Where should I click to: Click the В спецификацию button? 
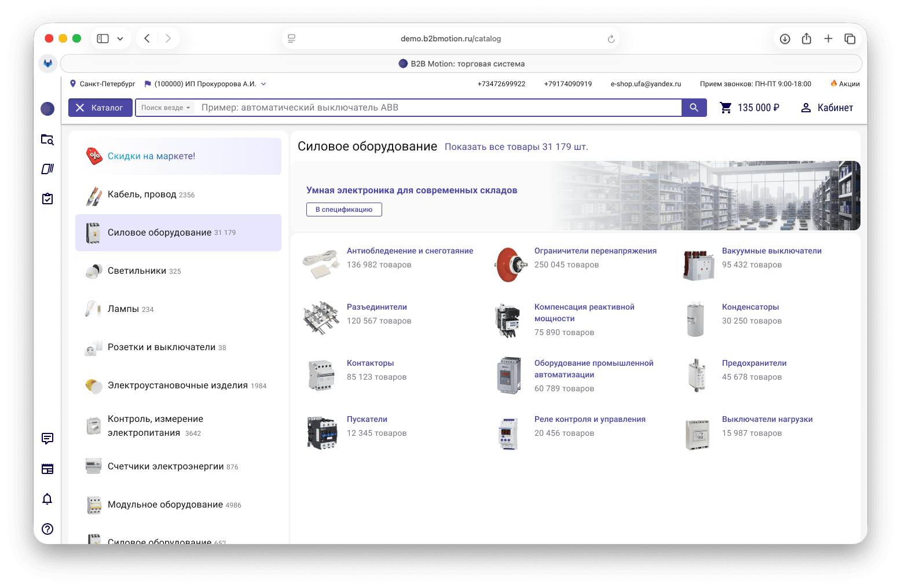pyautogui.click(x=344, y=210)
